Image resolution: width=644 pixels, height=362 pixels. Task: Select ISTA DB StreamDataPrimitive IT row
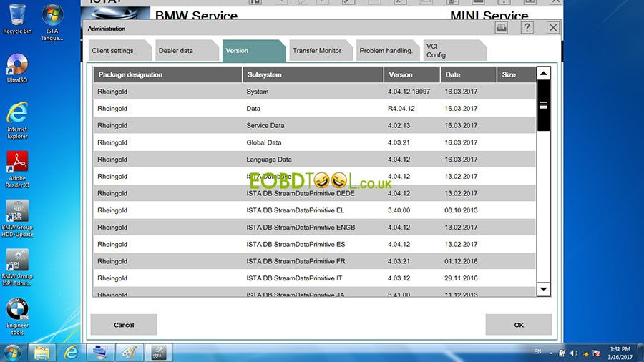315,278
